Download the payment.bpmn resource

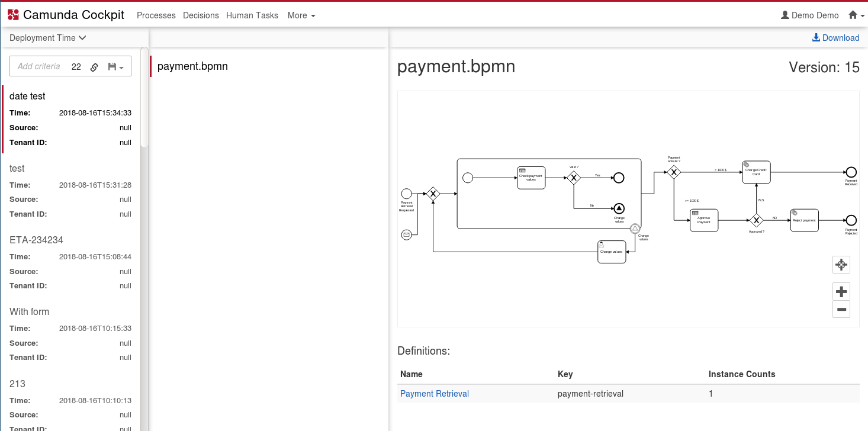(835, 38)
